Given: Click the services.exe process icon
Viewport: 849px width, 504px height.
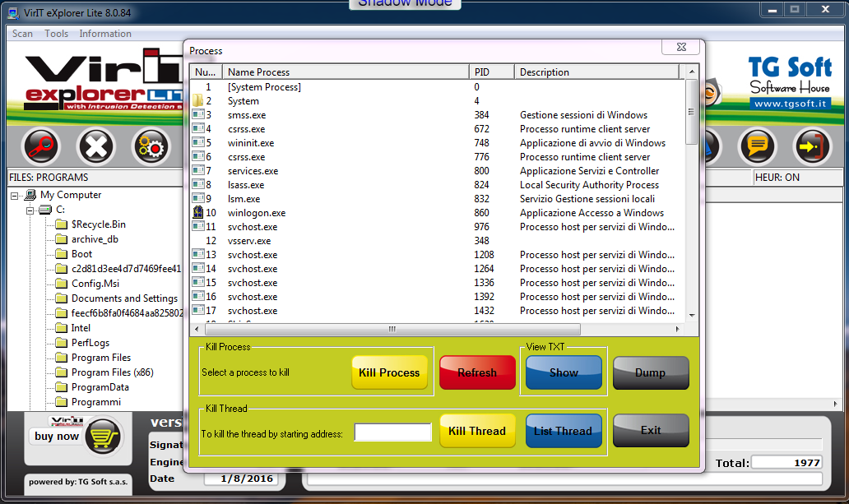Looking at the screenshot, I should pyautogui.click(x=198, y=170).
